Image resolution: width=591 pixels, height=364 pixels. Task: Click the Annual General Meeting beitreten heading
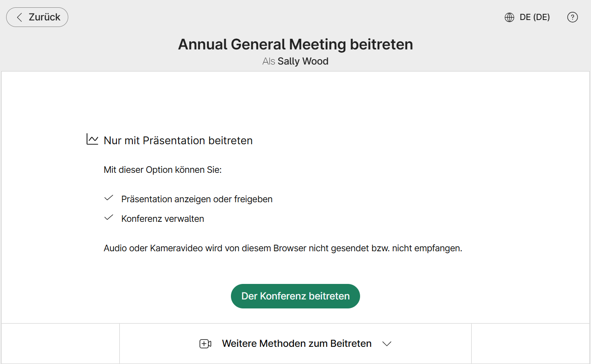click(x=295, y=44)
